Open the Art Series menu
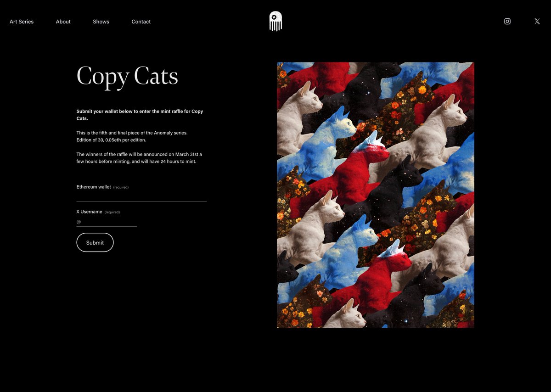Viewport: 551px width, 392px height. tap(22, 22)
